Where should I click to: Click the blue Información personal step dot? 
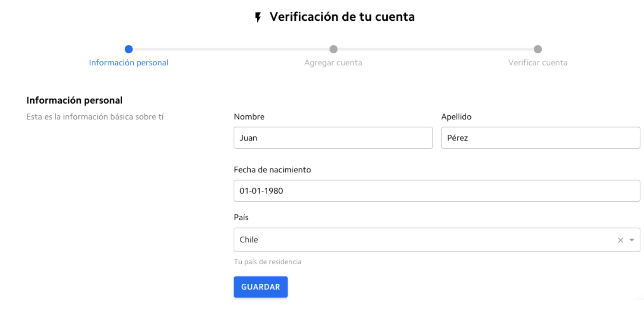pyautogui.click(x=129, y=49)
